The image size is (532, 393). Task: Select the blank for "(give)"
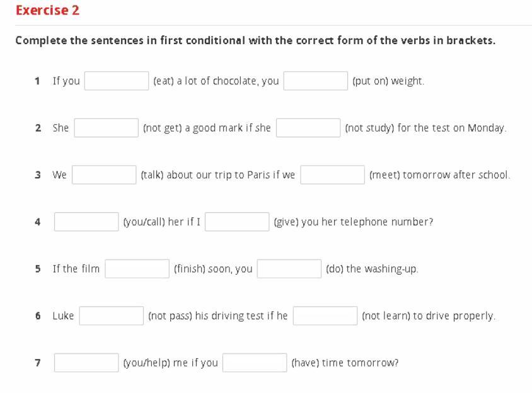(x=237, y=222)
